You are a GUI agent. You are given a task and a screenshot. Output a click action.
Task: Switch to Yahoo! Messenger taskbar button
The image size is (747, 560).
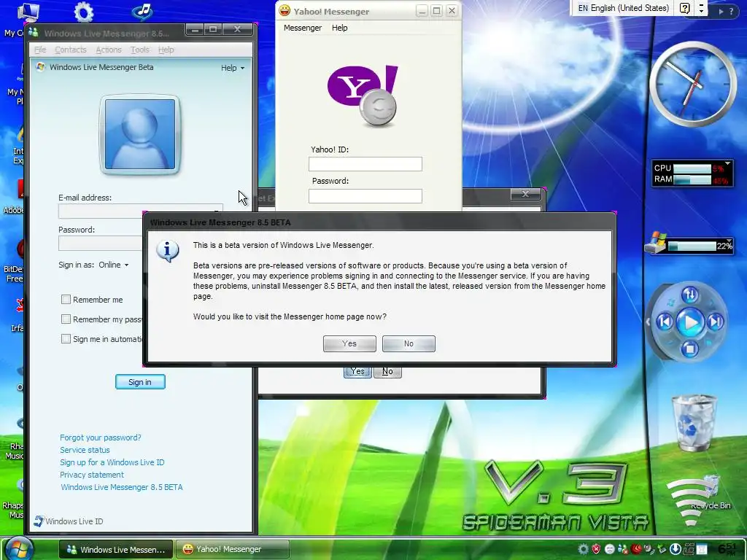pyautogui.click(x=233, y=550)
